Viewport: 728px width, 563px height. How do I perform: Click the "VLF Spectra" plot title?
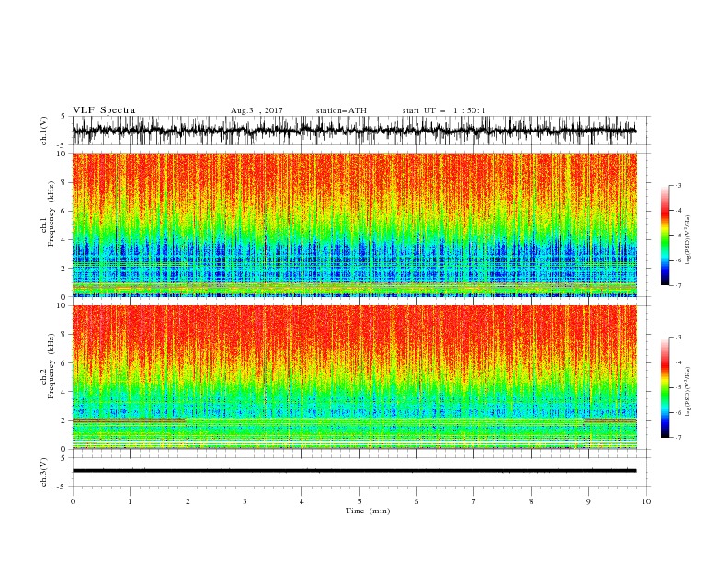coord(104,110)
